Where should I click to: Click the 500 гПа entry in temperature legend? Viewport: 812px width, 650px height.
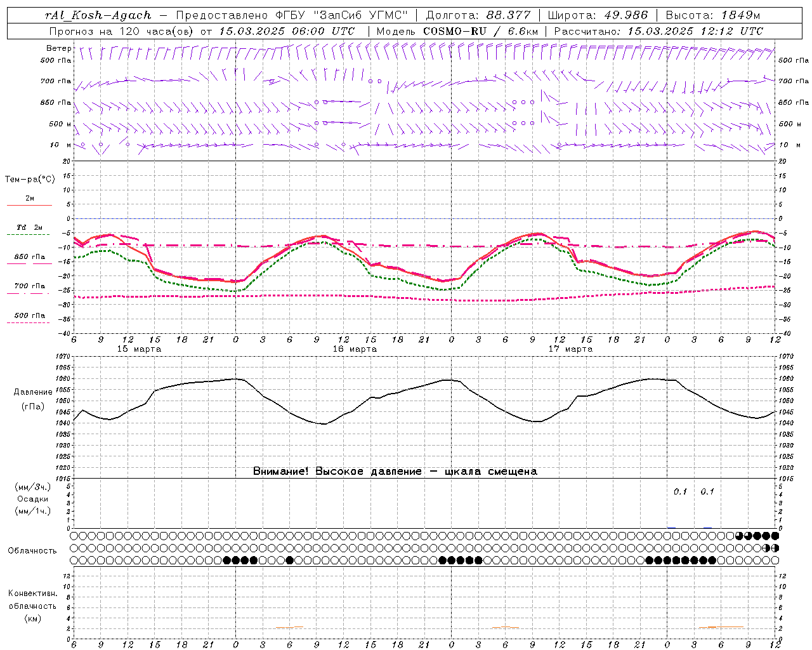point(30,315)
